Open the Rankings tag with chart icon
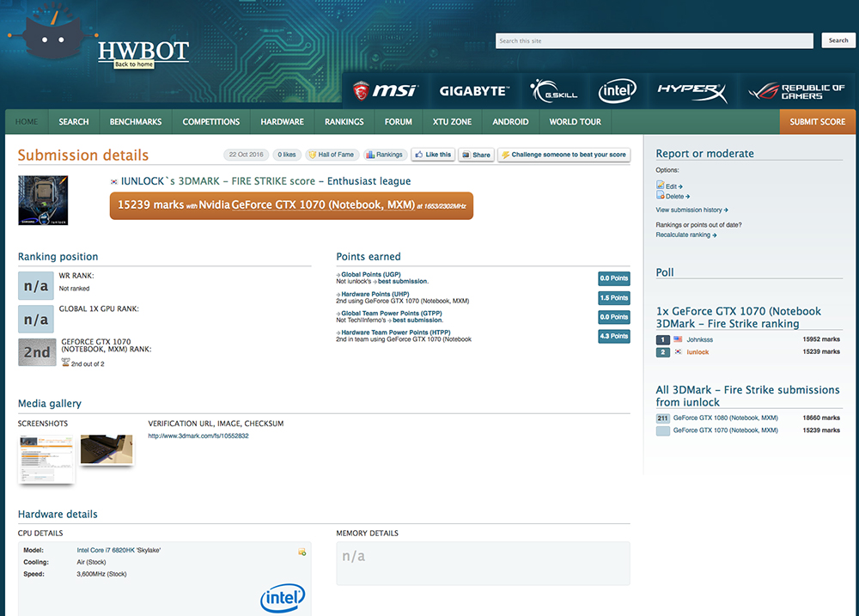 [x=385, y=155]
